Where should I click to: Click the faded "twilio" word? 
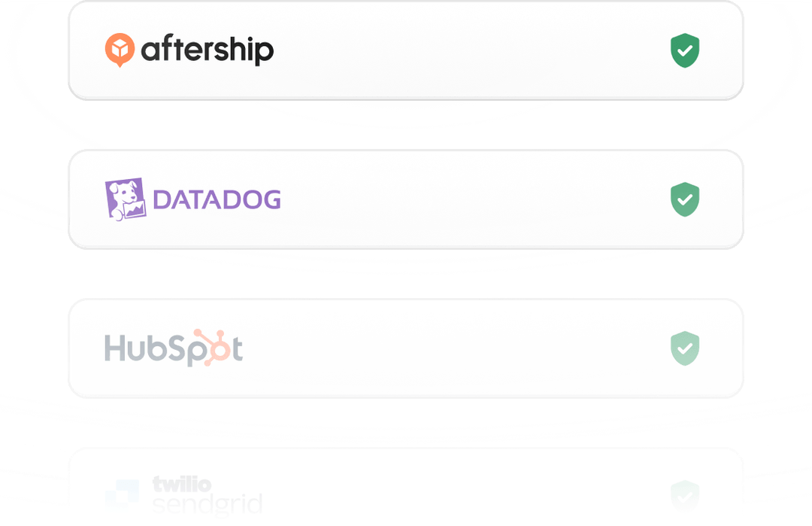click(182, 484)
